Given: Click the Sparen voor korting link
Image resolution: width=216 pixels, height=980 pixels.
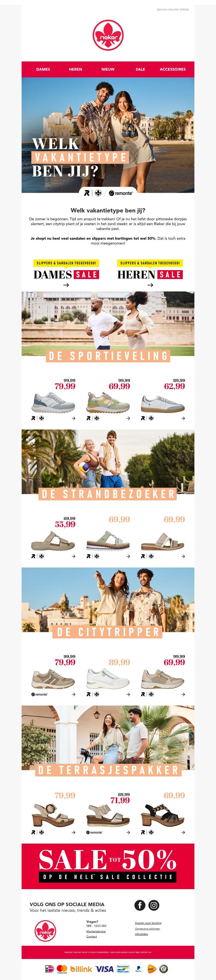Looking at the screenshot, I should [x=148, y=923].
